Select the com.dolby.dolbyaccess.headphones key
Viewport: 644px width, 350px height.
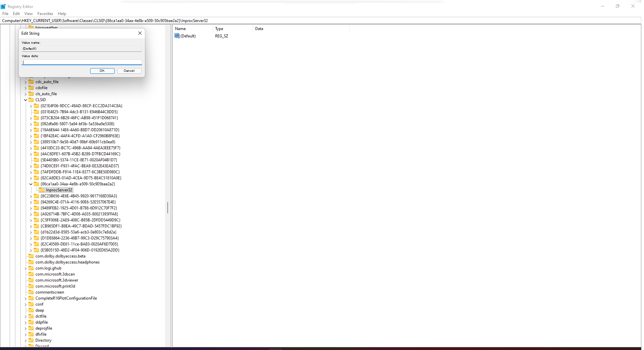coord(67,262)
